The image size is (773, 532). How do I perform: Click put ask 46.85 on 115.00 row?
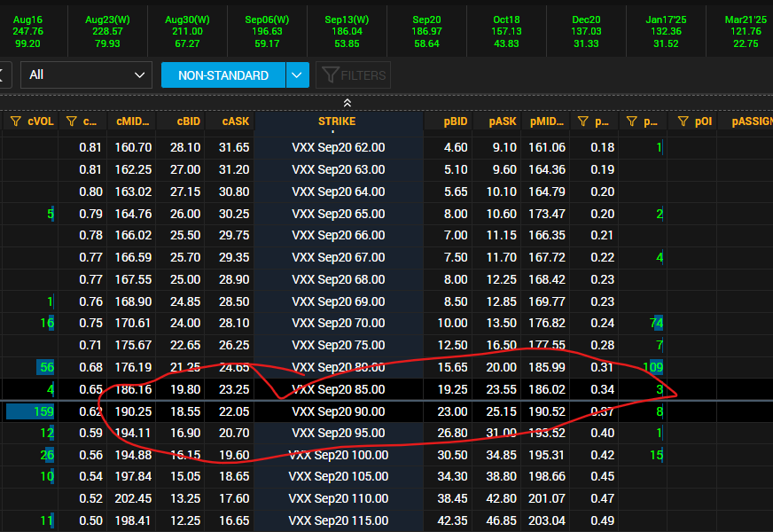[x=502, y=520]
